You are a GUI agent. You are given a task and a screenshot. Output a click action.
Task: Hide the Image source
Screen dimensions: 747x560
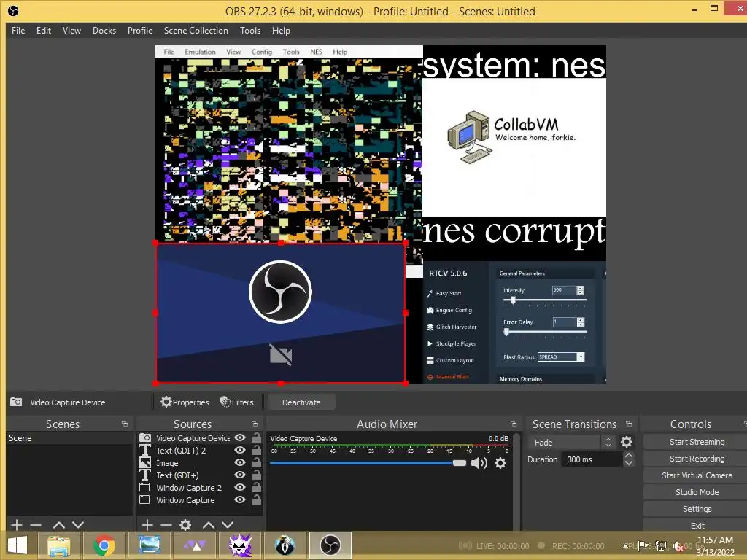(240, 462)
